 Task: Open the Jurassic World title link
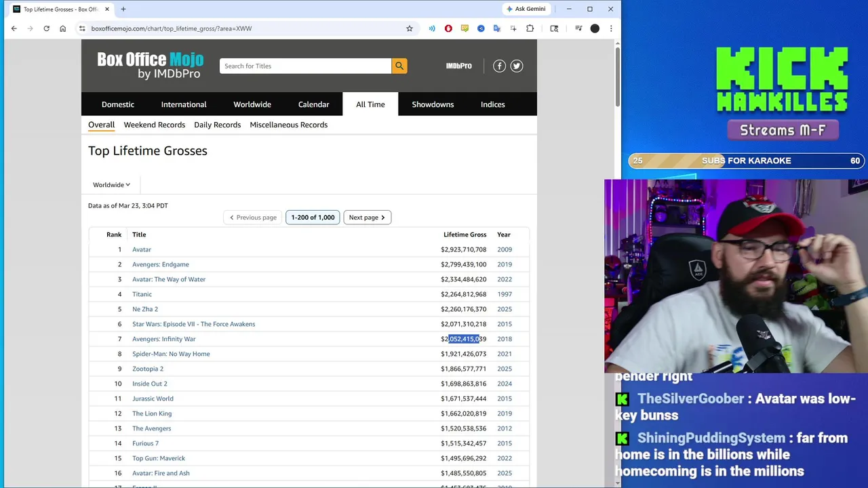click(x=153, y=399)
